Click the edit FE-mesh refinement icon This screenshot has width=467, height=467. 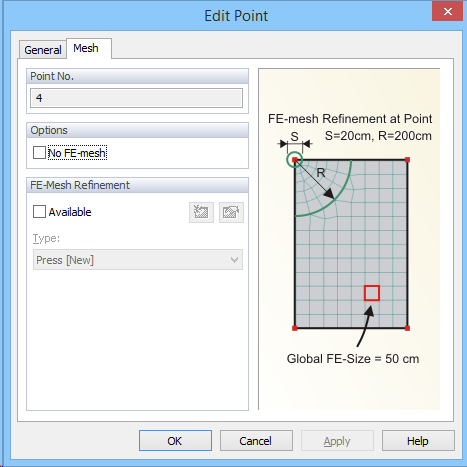pyautogui.click(x=231, y=212)
